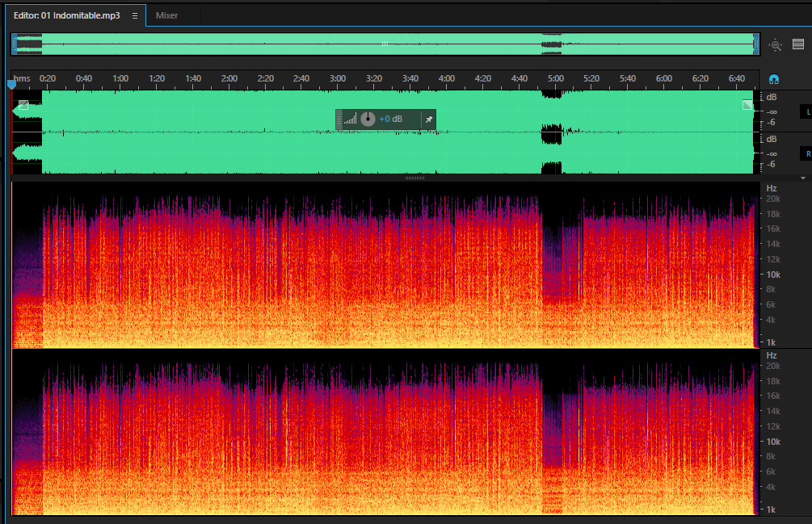
Task: Click the HUD volume bars icon
Action: [351, 119]
